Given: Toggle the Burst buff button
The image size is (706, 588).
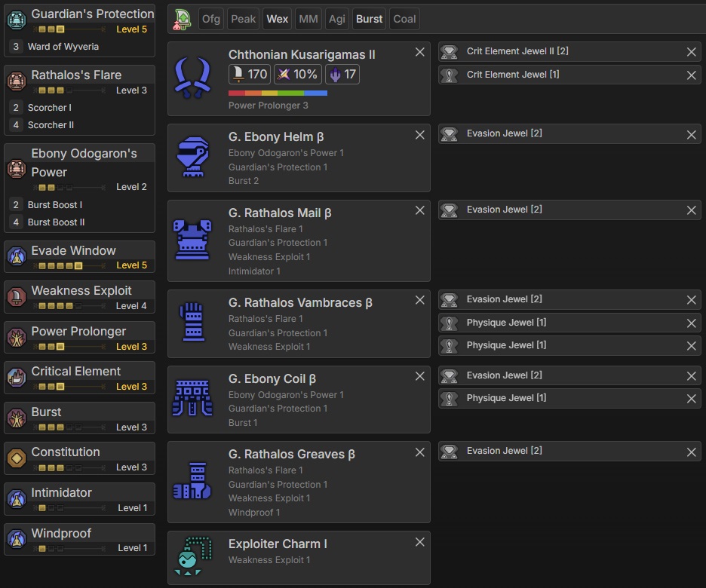Looking at the screenshot, I should click(370, 19).
